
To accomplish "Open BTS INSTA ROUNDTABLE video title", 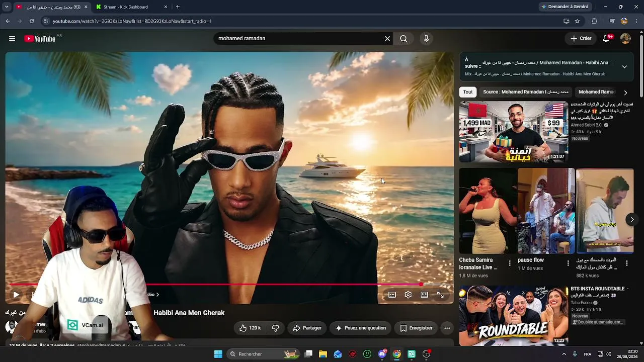I will (600, 292).
